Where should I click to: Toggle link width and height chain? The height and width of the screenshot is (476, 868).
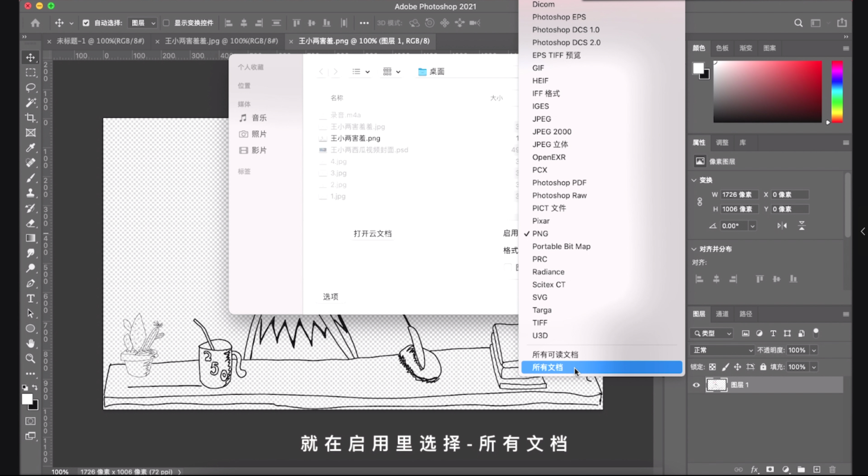[x=700, y=202]
